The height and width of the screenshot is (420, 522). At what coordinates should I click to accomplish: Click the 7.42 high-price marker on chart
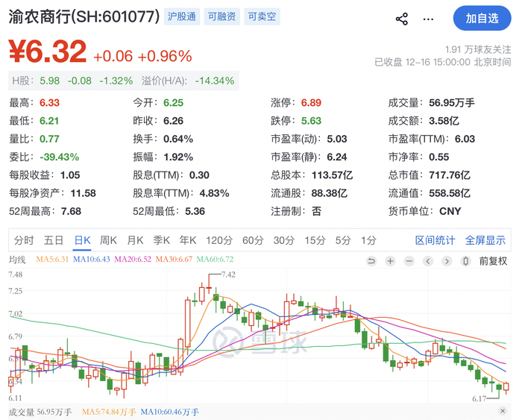[228, 275]
